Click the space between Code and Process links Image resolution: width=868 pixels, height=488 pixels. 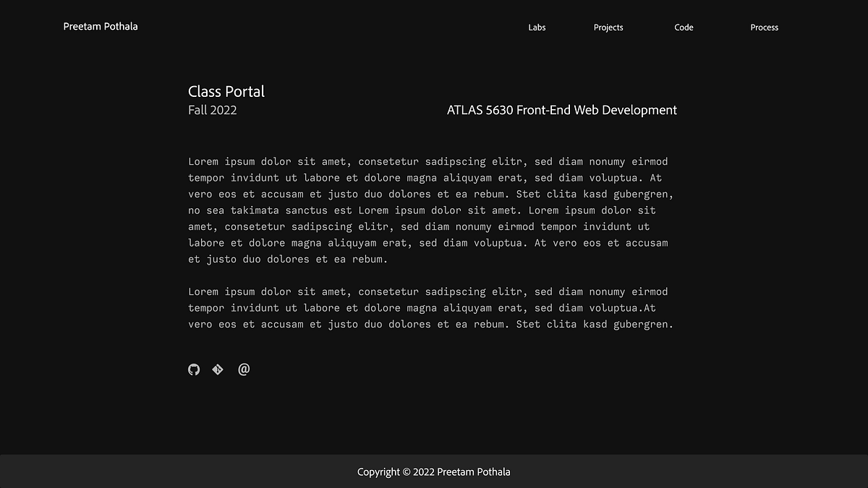click(x=723, y=27)
